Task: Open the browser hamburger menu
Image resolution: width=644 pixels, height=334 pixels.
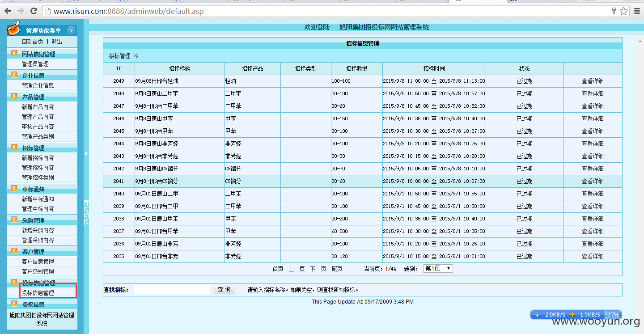Action: [637, 11]
